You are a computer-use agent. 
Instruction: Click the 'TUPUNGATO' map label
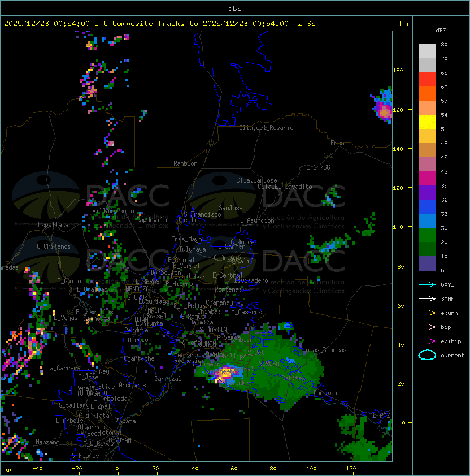[x=92, y=393]
